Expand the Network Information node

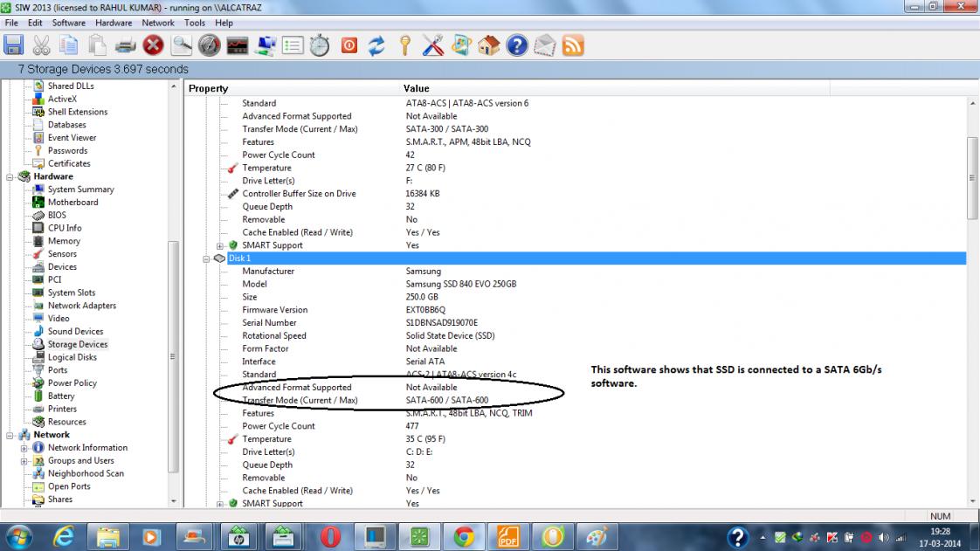[x=24, y=448]
